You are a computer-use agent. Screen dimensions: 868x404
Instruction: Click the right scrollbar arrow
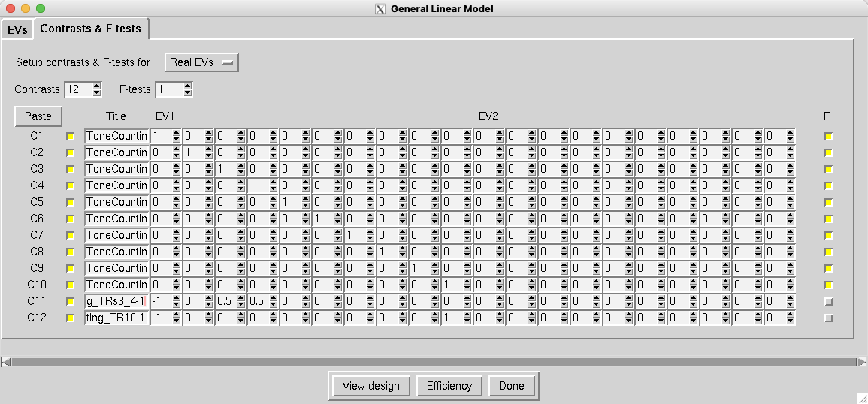tap(862, 362)
